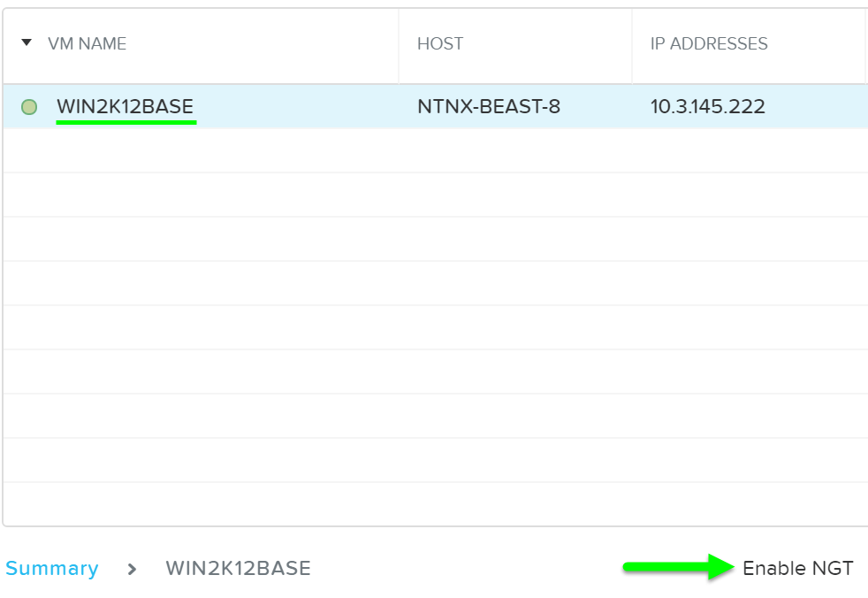Click the breadcrumb chevron after Summary
The image size is (868, 598).
point(132,569)
